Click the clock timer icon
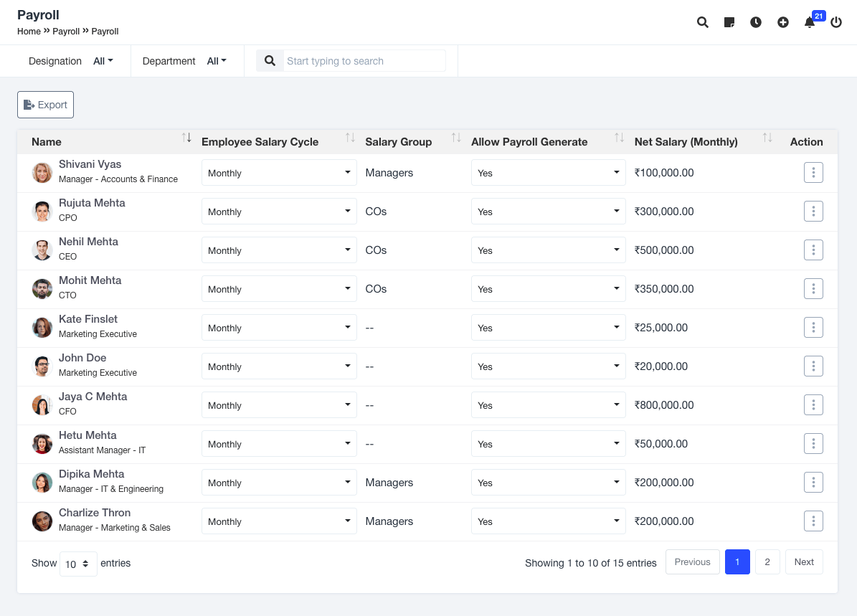 pyautogui.click(x=756, y=22)
